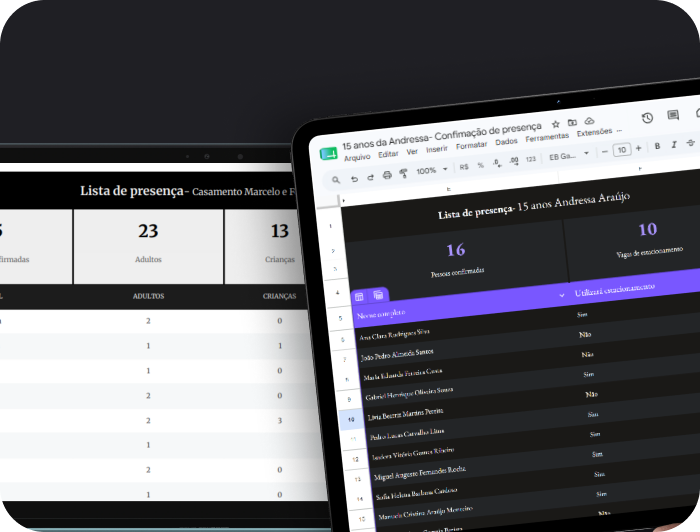Open version history clock icon
Image resolution: width=700 pixels, height=532 pixels.
(647, 118)
